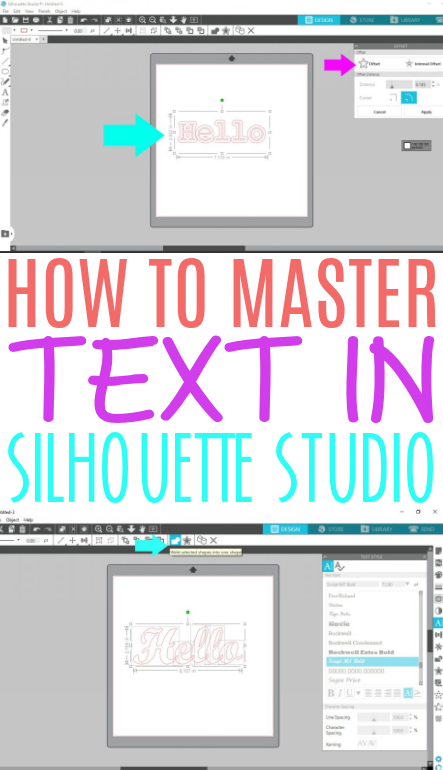
Task: Select the Text tool in left toolbar
Action: pyautogui.click(x=5, y=92)
